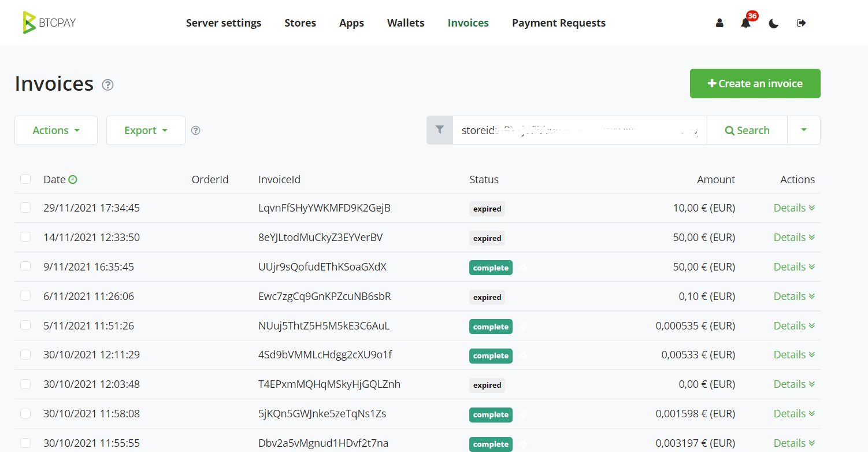Click the Invoices page heading

[x=54, y=84]
